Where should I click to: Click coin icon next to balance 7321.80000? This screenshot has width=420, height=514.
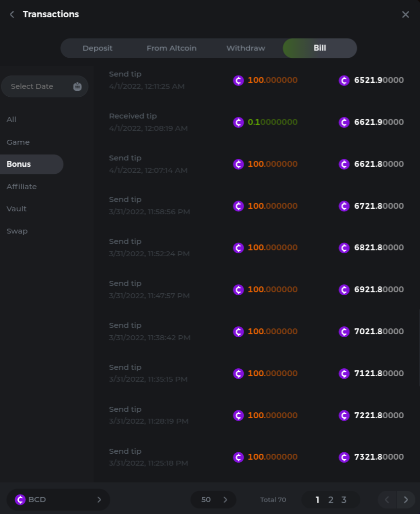coord(344,457)
